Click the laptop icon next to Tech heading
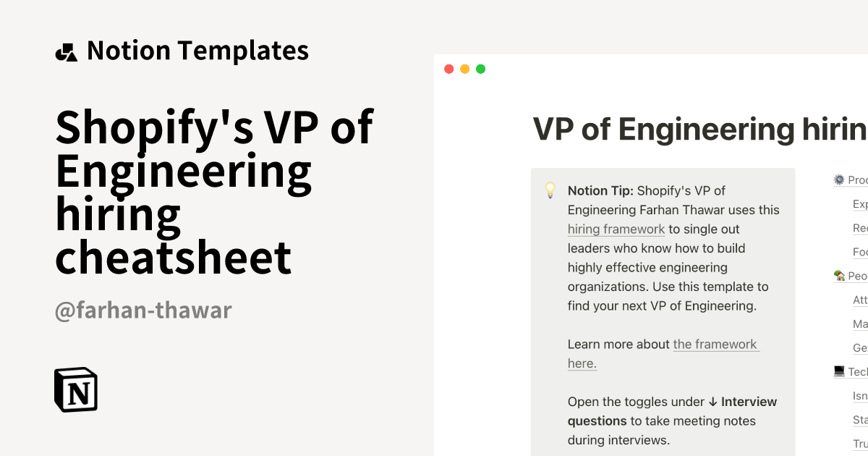 838,371
